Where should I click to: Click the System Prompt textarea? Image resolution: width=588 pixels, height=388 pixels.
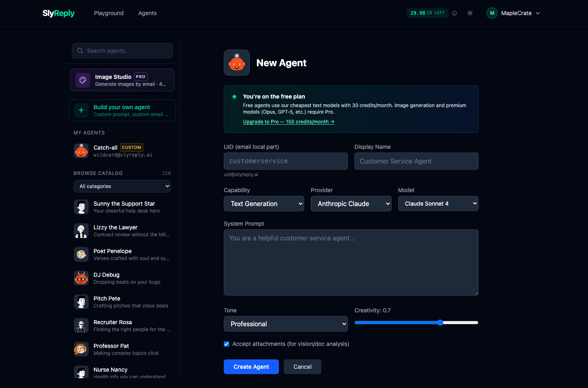click(351, 262)
